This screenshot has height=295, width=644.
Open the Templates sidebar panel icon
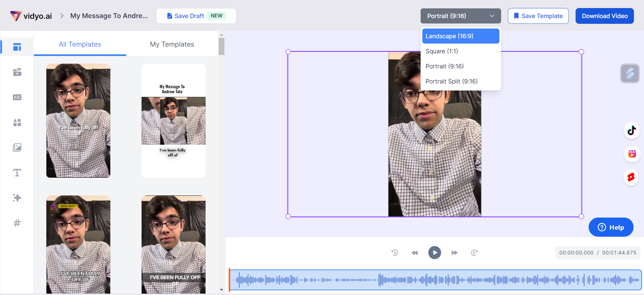click(17, 47)
